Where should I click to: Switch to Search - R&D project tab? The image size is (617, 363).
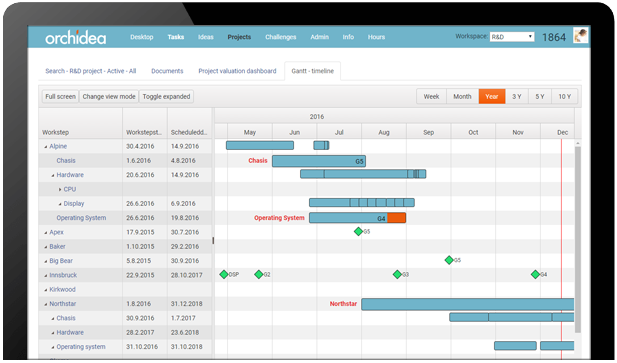[x=91, y=71]
